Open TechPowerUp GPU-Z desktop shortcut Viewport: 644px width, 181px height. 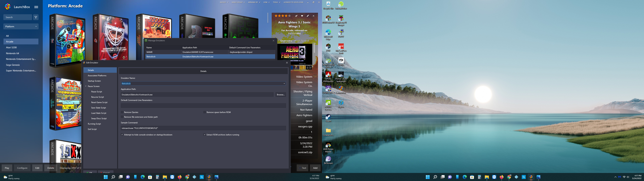(x=328, y=63)
